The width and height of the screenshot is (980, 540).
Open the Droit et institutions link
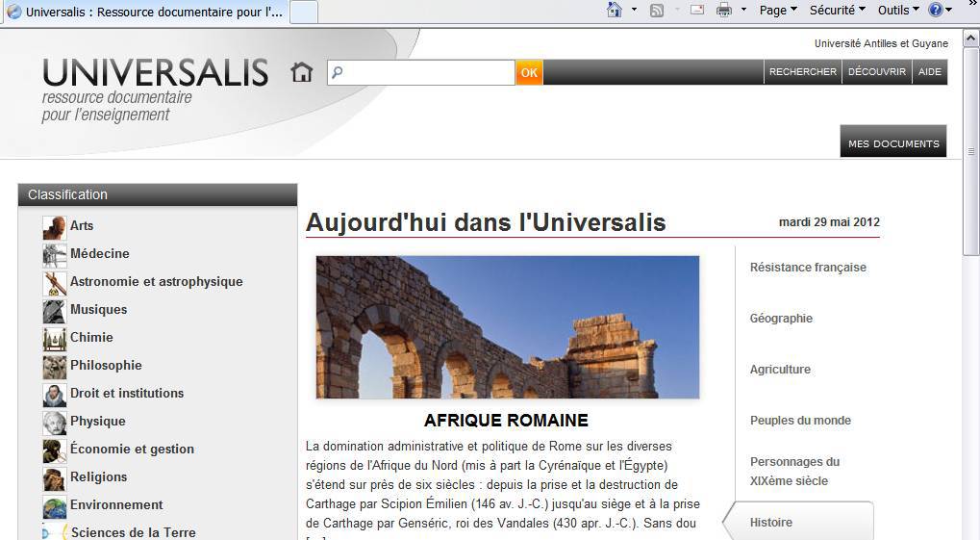pyautogui.click(x=127, y=393)
